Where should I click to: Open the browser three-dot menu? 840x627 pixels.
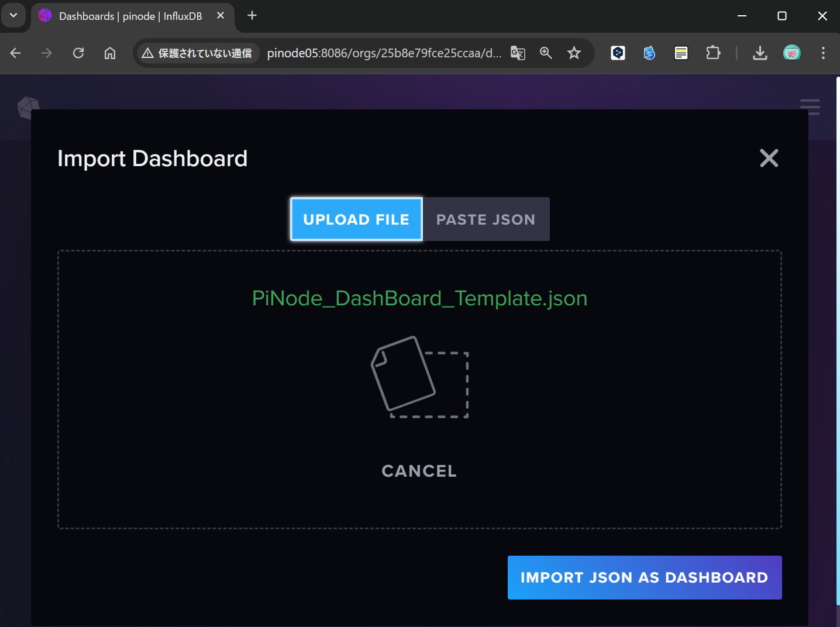[823, 53]
